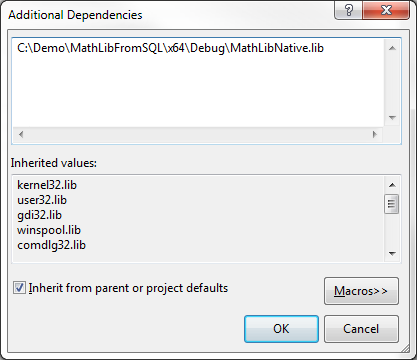Click left arrow of horizontal scrollbar
The image size is (417, 360).
click(x=21, y=135)
